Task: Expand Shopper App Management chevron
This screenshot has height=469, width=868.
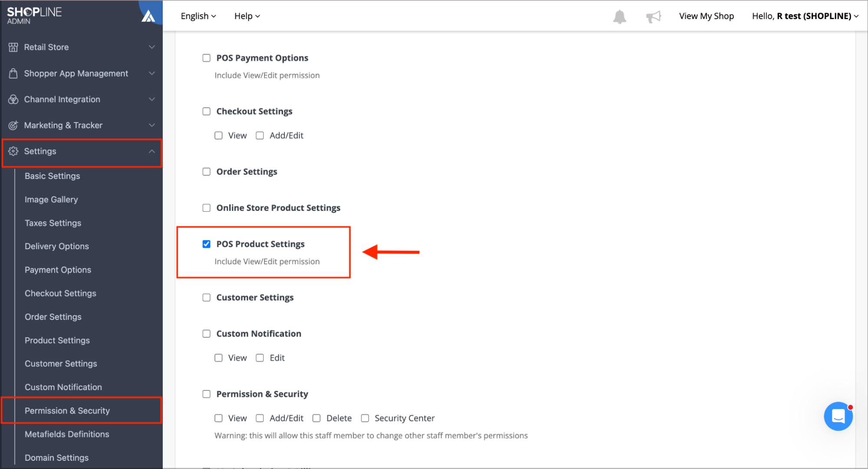Action: [x=152, y=73]
